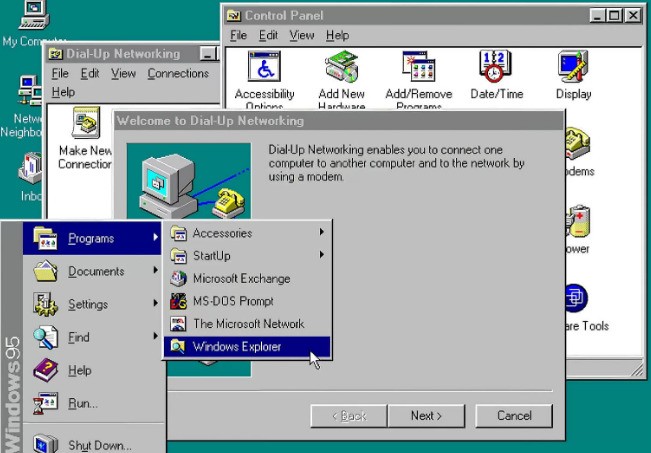651x453 pixels.
Task: Open the Add/Remove Programs icon
Action: [418, 66]
